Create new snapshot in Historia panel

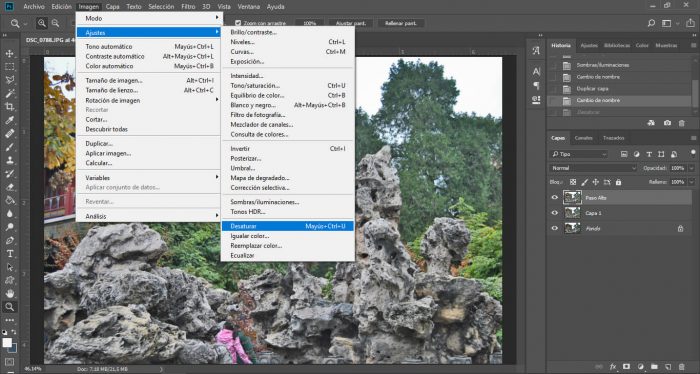click(667, 123)
